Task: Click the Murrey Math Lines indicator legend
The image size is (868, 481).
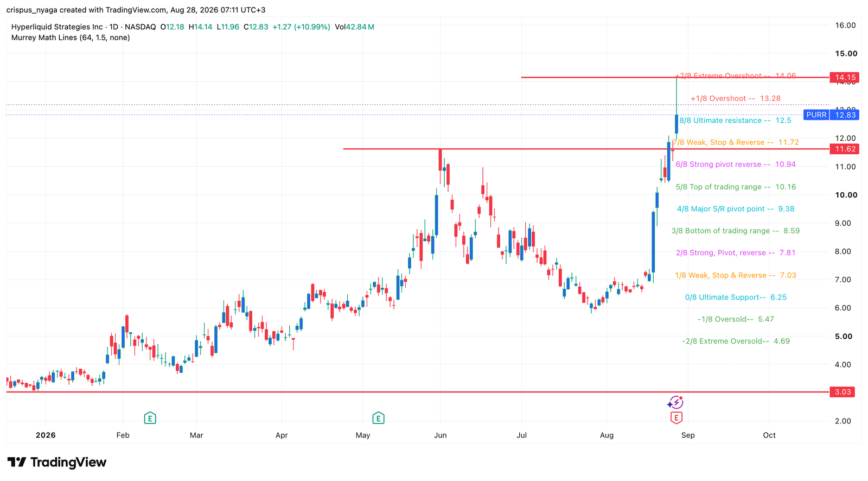Action: [71, 37]
